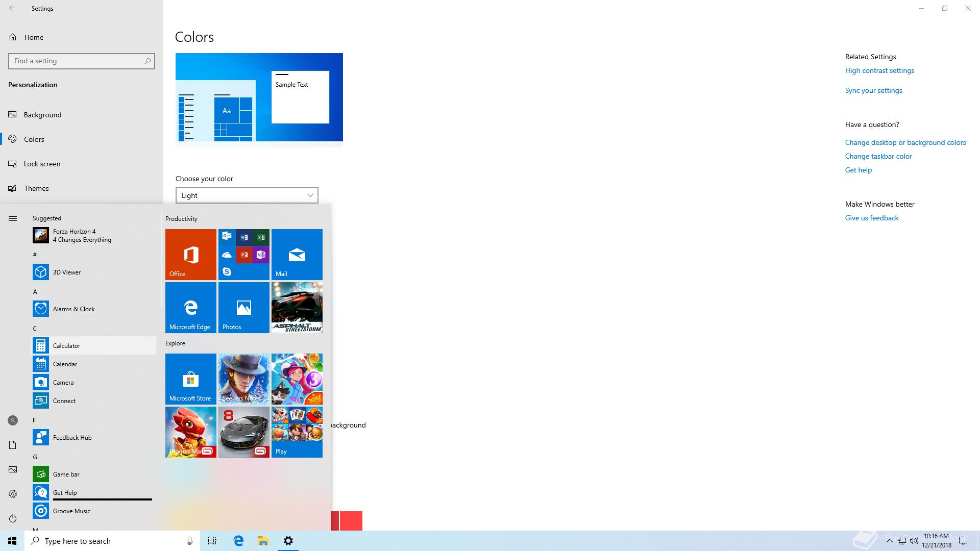Open the Bubble Witch 3 game tile

pos(297,379)
